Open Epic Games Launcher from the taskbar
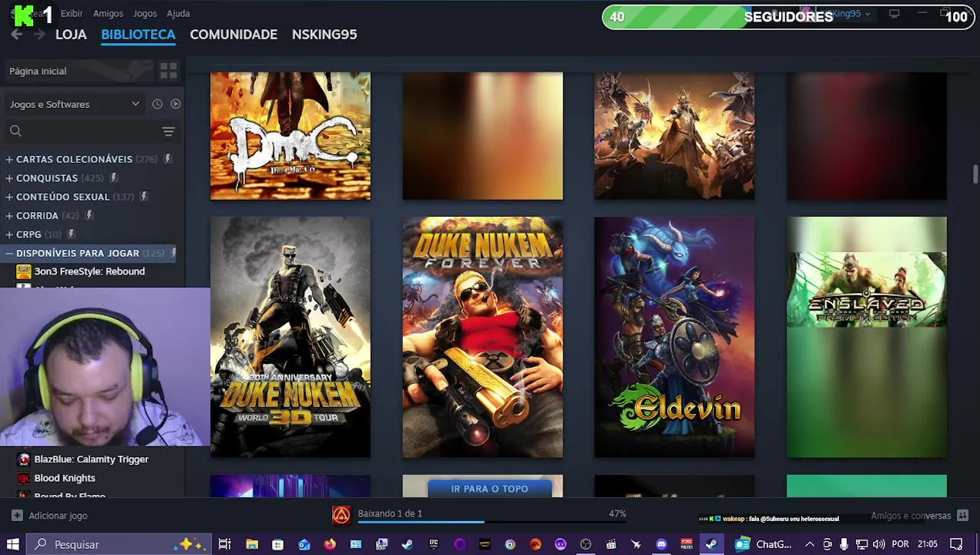Screen dimensions: 980x555 tap(434, 544)
